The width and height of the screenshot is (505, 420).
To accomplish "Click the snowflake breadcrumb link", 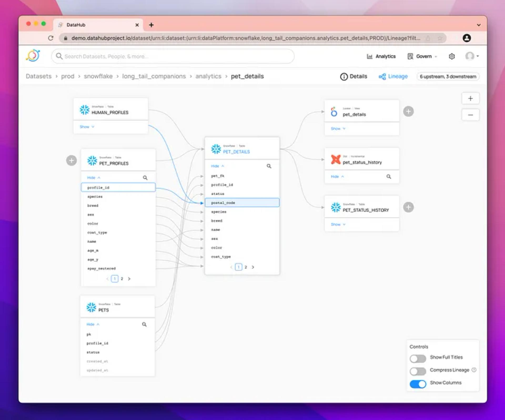I will (98, 76).
